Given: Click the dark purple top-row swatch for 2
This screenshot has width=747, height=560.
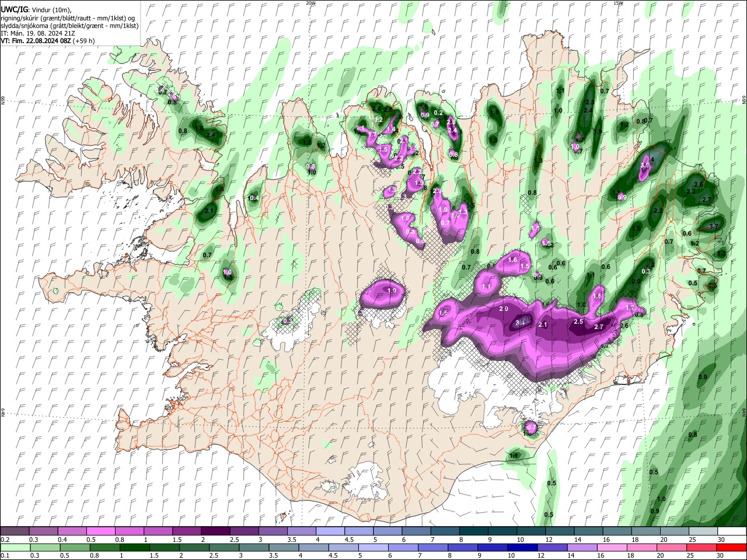Looking at the screenshot, I should click(x=215, y=531).
